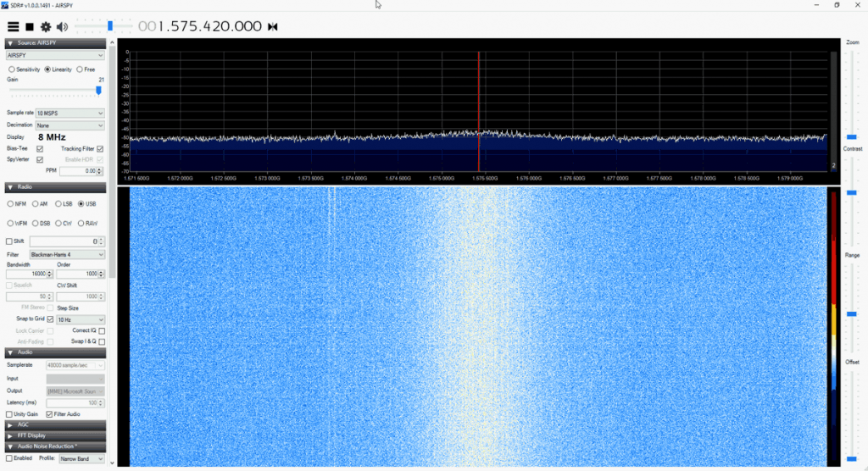Open settings via the gear icon
This screenshot has width=868, height=471.
click(46, 27)
